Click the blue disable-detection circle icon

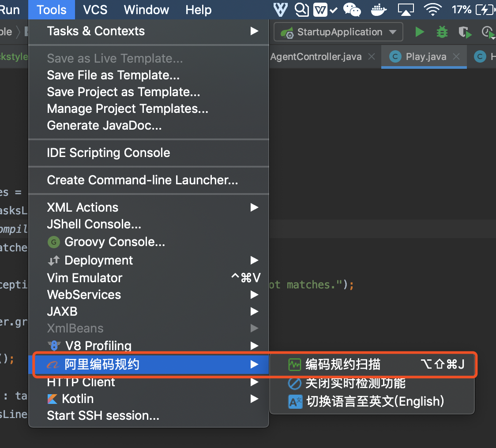(x=294, y=384)
